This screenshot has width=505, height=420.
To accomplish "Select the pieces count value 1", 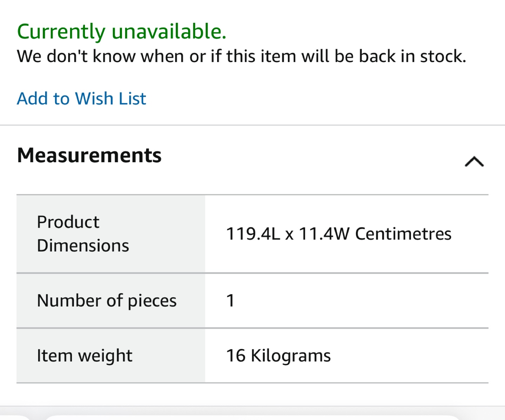I will click(x=230, y=301).
